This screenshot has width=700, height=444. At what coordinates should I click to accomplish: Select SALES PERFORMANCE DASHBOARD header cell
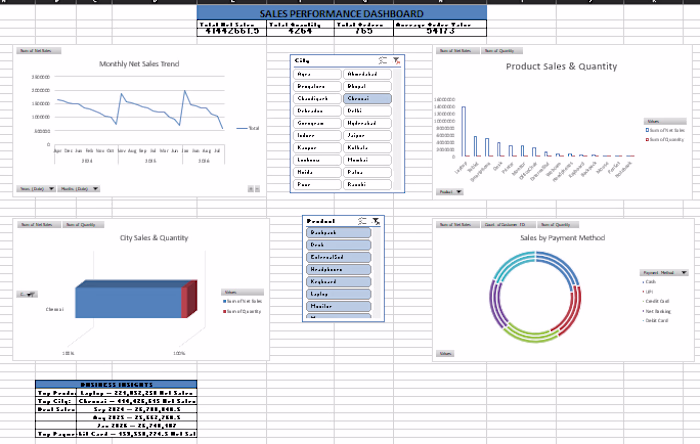(x=342, y=13)
